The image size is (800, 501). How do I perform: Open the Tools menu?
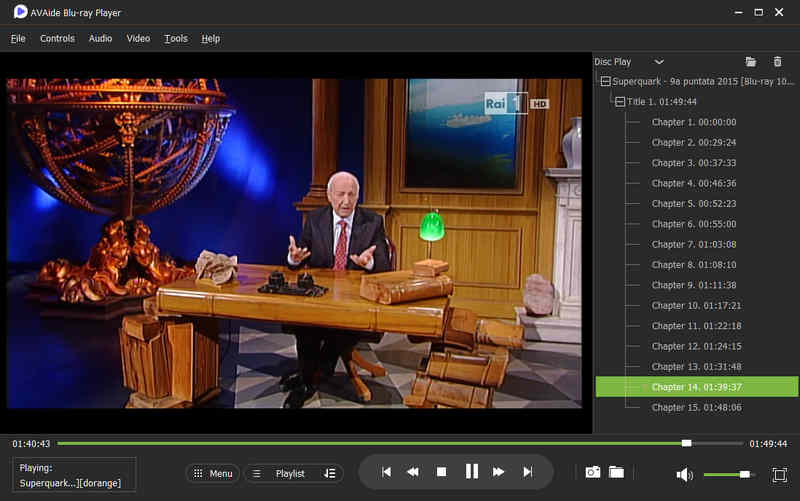pyautogui.click(x=176, y=38)
